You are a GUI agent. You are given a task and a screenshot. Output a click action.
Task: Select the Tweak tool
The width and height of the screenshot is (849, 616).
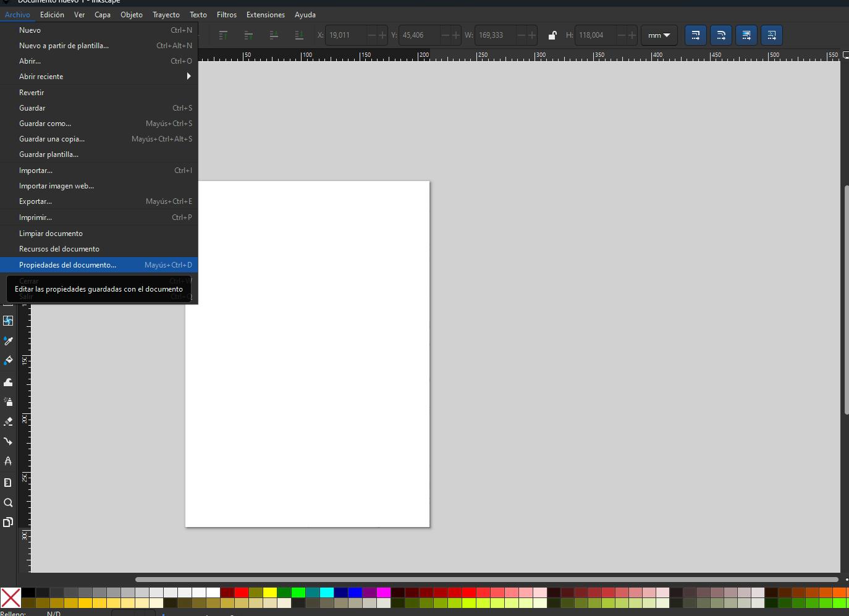(8, 382)
